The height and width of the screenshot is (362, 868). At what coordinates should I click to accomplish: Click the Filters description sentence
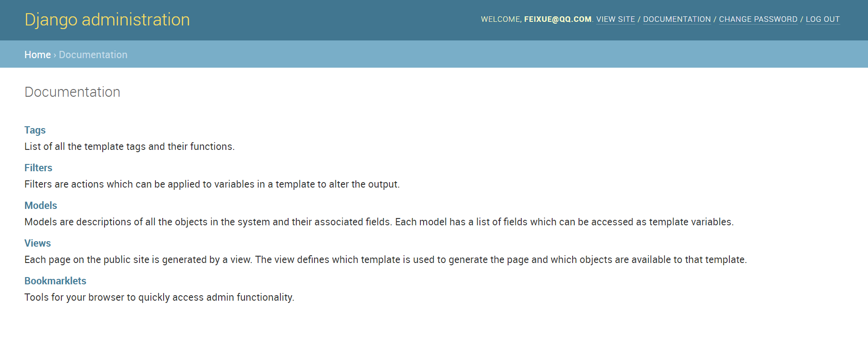tap(212, 184)
